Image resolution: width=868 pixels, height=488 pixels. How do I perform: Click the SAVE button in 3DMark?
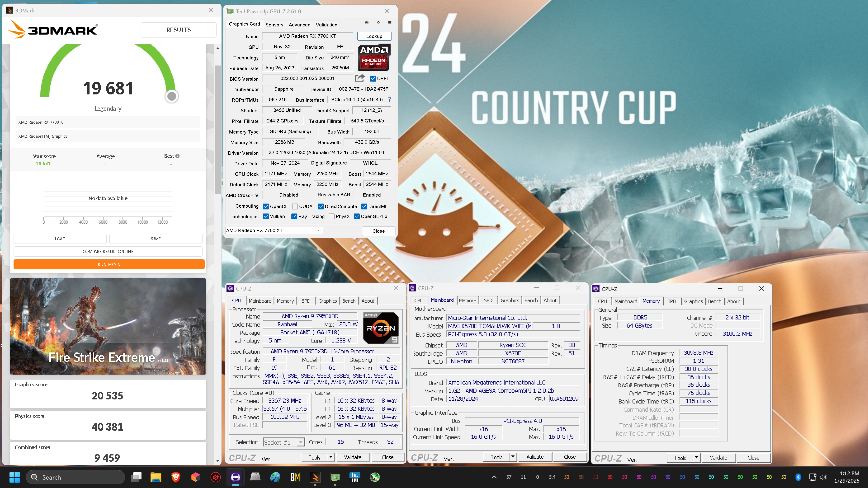pyautogui.click(x=156, y=238)
